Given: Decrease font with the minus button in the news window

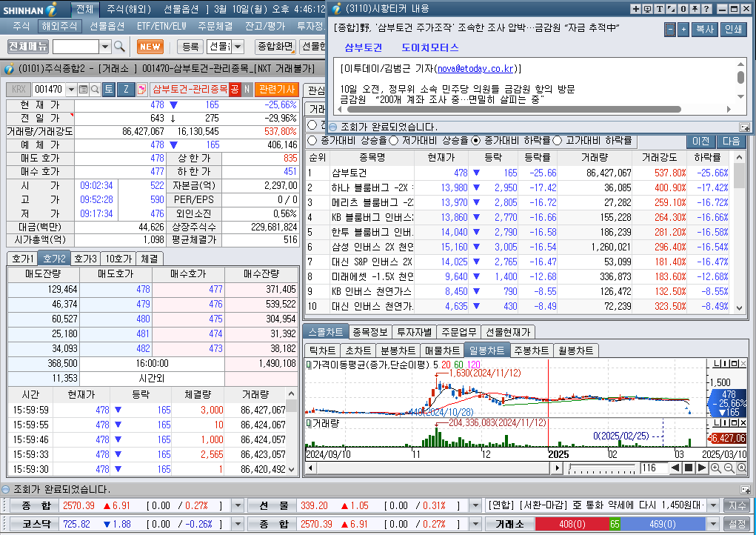Looking at the screenshot, I should (x=669, y=30).
